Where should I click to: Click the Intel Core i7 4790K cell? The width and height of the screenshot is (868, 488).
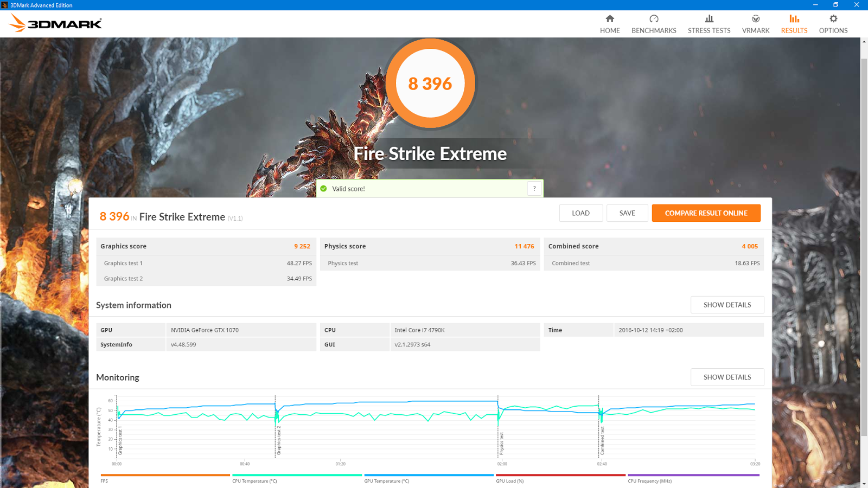[x=465, y=330]
